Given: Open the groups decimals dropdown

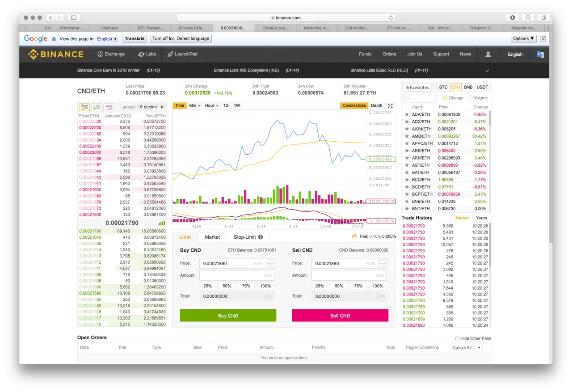Looking at the screenshot, I should [x=151, y=107].
